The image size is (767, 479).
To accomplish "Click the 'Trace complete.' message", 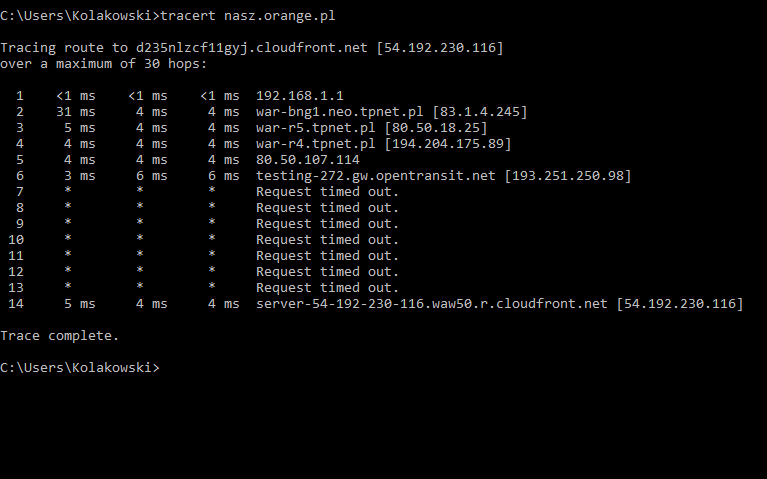I will coord(59,336).
